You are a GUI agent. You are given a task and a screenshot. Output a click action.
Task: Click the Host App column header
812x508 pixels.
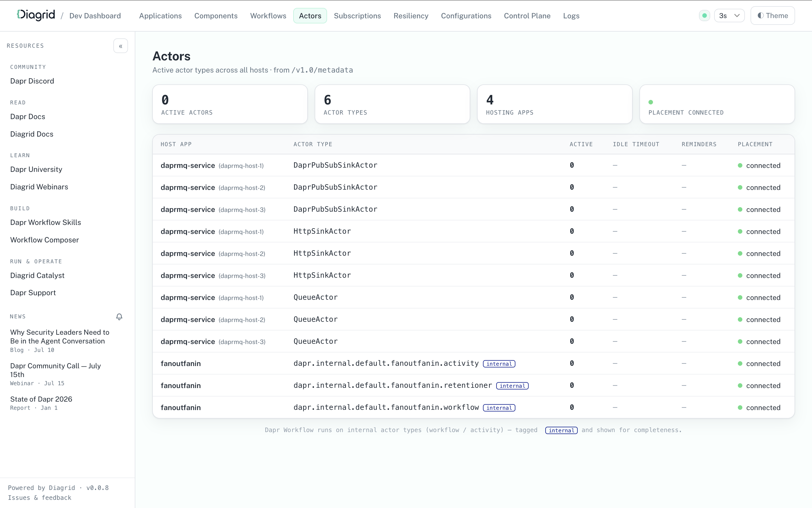176,144
